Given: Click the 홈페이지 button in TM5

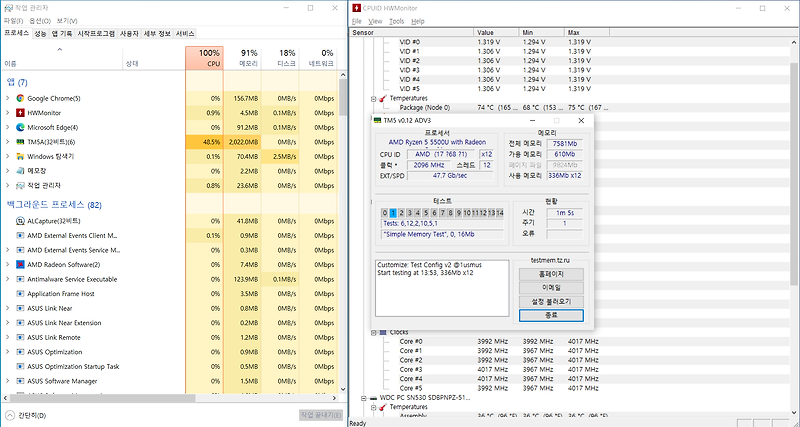Looking at the screenshot, I should tap(551, 274).
